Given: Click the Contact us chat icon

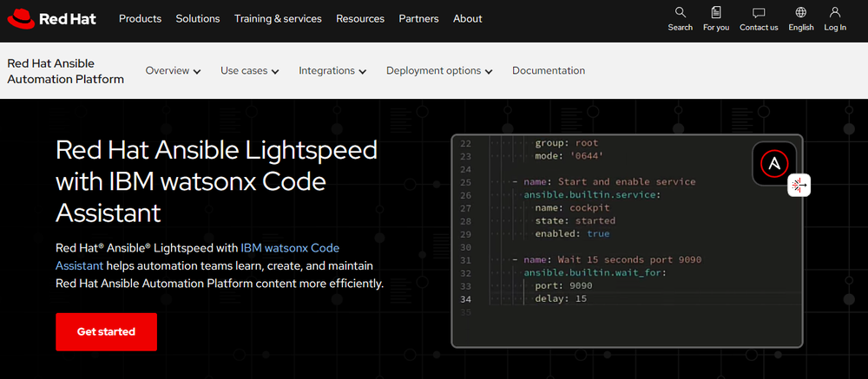Looking at the screenshot, I should click(759, 13).
